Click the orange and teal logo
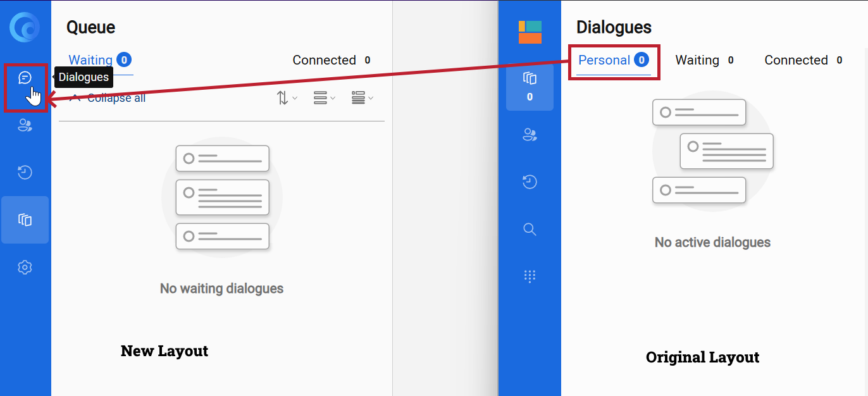Screen dimensions: 868x396 coord(530,32)
